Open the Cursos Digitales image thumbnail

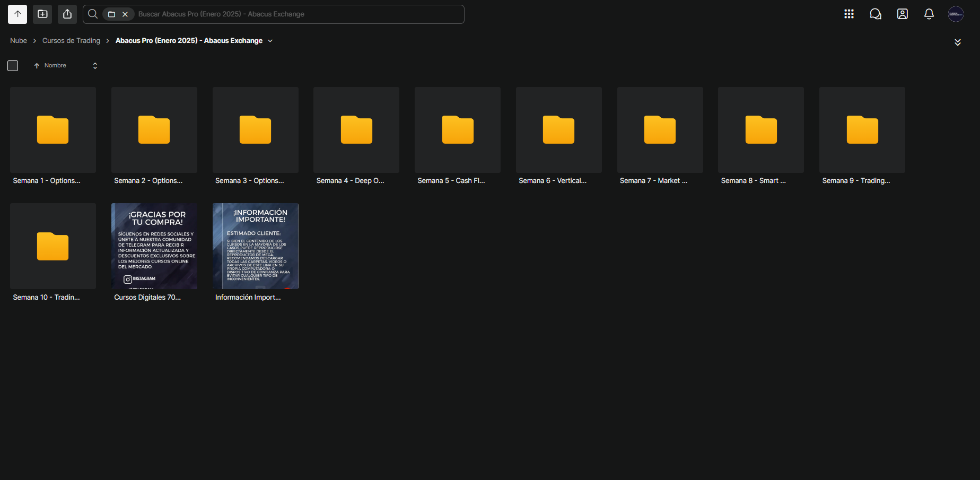pyautogui.click(x=154, y=246)
